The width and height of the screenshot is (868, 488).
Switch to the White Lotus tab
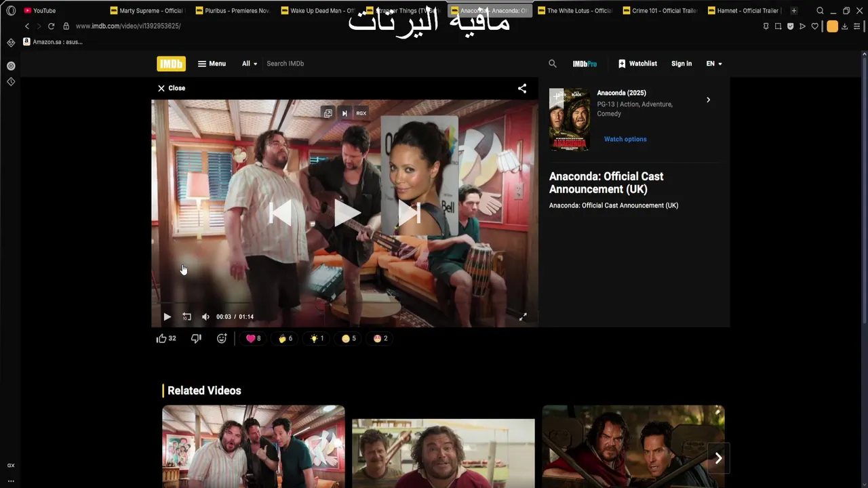575,10
